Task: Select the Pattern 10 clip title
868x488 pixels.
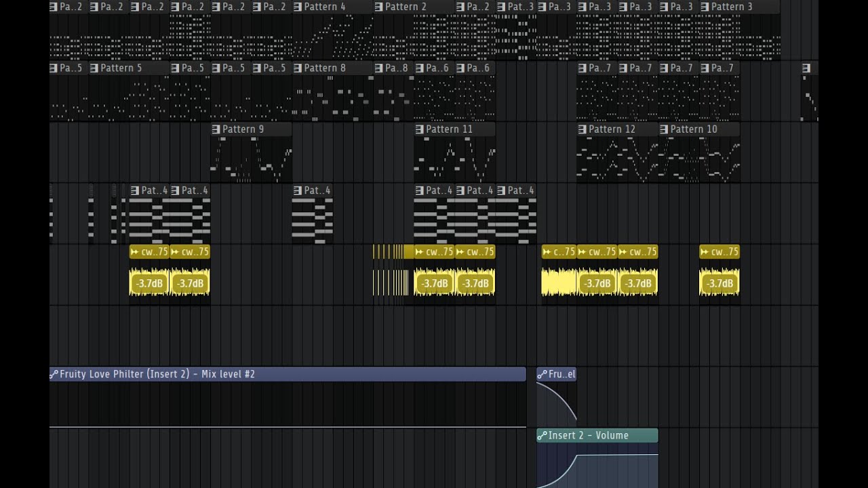Action: coord(693,129)
